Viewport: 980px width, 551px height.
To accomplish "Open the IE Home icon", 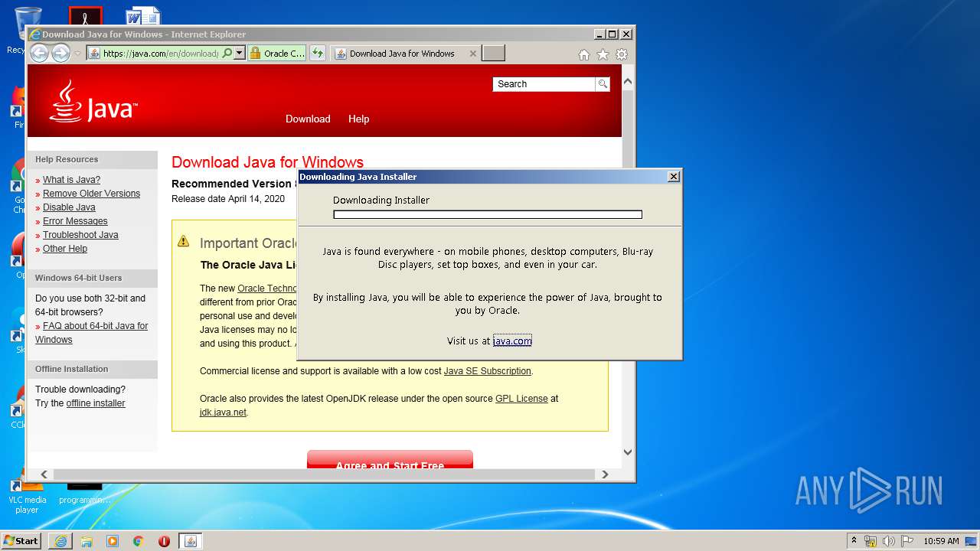I will [583, 54].
